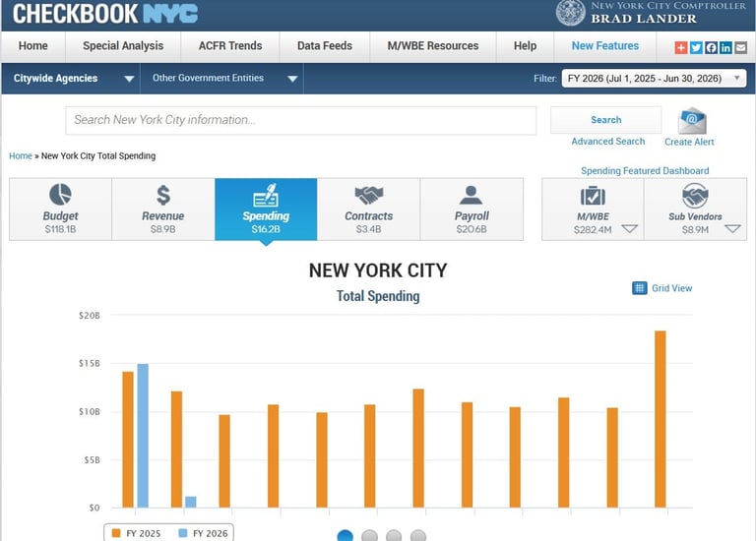Click the Search button
This screenshot has height=541, width=756.
(606, 120)
